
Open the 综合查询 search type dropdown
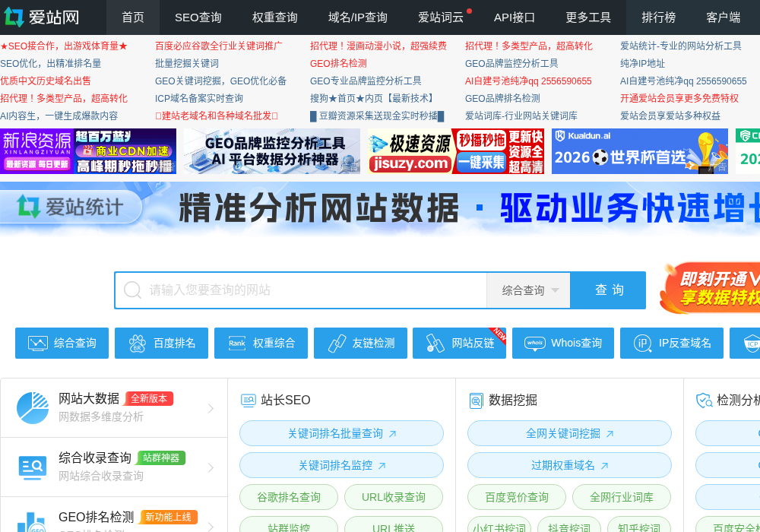click(x=528, y=290)
